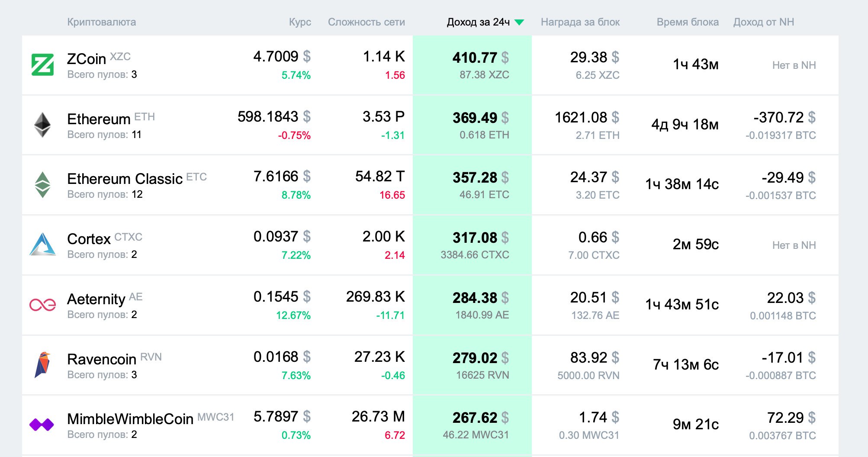Click the Ethereum Classic green logo icon
The height and width of the screenshot is (457, 868).
pos(42,185)
